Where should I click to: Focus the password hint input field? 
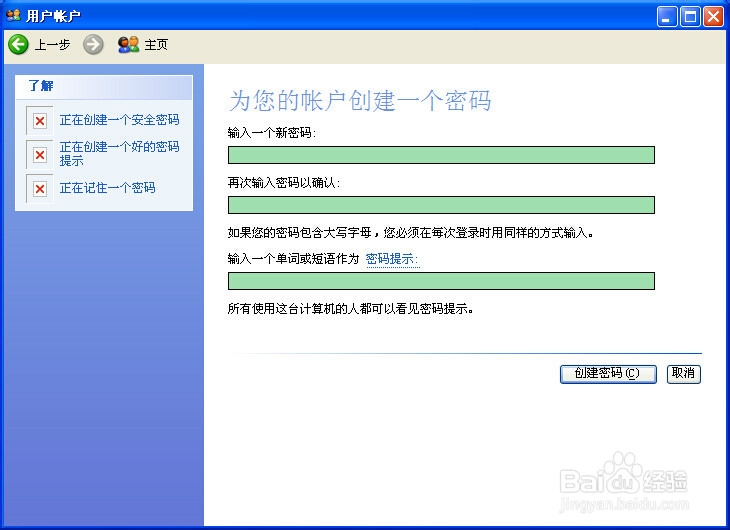(x=441, y=281)
